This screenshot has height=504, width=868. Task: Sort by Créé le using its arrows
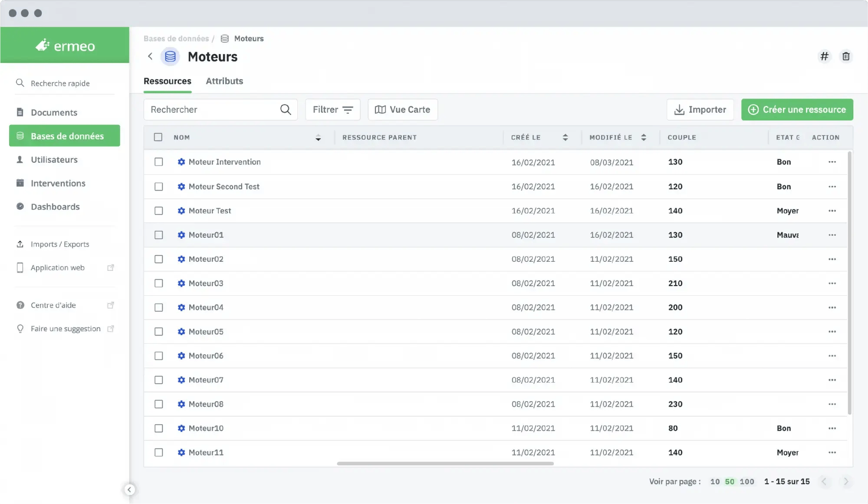pyautogui.click(x=565, y=138)
